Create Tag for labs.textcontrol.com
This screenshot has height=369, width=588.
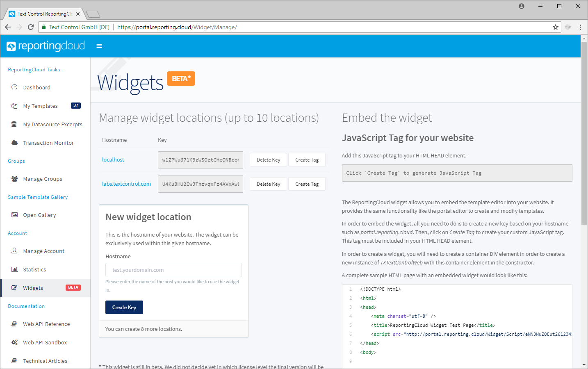(307, 184)
